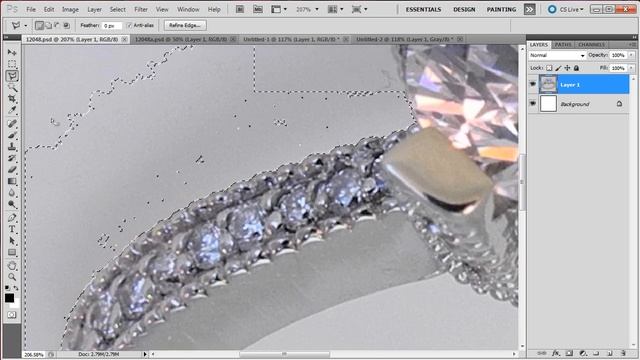Click Intersect with Selection mode icon
This screenshot has width=640, height=360.
pyautogui.click(x=67, y=26)
